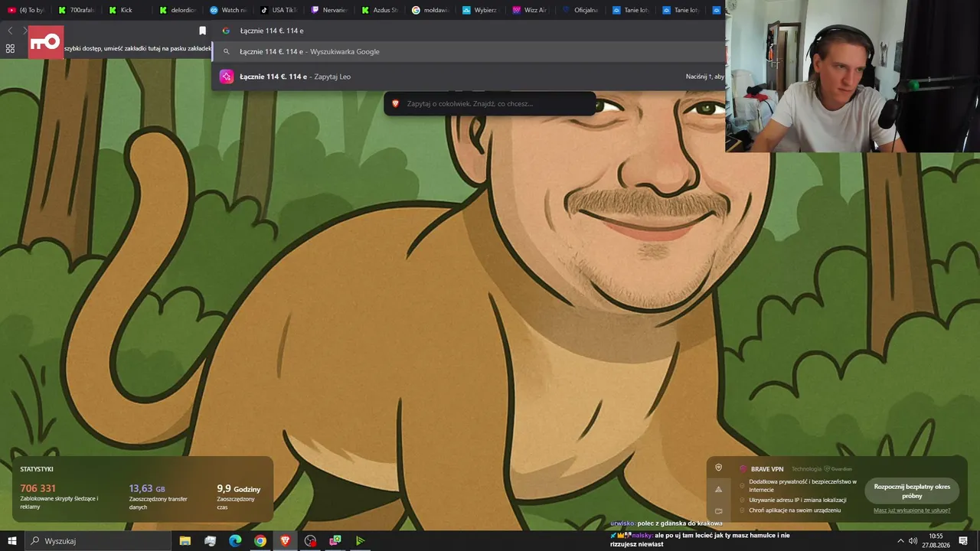
Task: Open the notification center icon
Action: click(963, 541)
